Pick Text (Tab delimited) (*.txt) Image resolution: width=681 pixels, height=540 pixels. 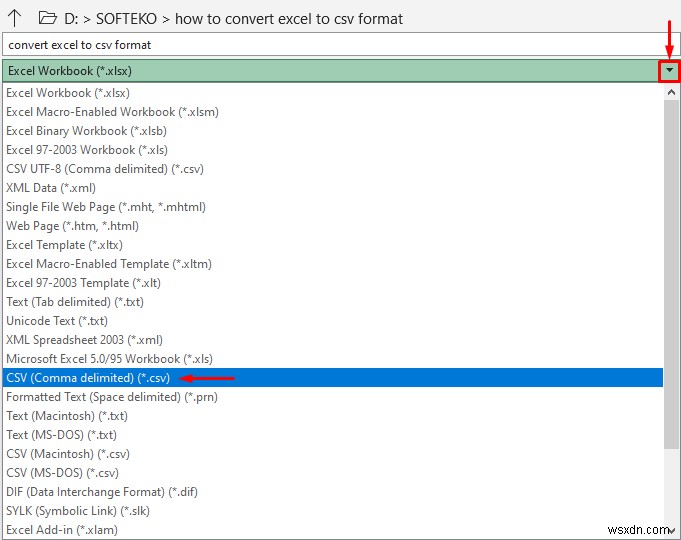333,302
